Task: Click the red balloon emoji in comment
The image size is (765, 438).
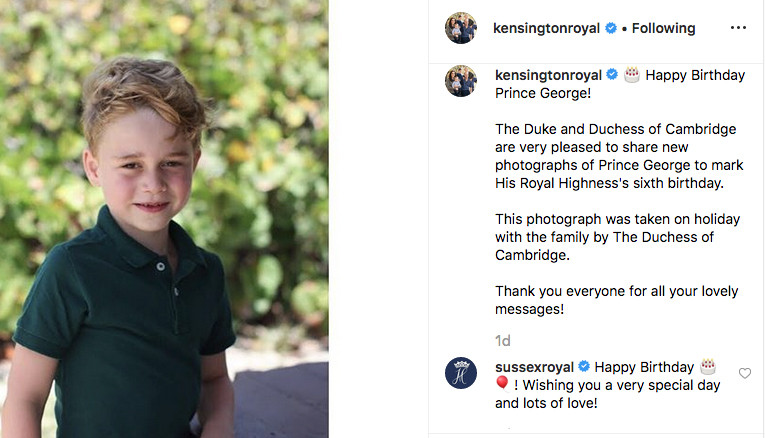Action: coord(502,385)
